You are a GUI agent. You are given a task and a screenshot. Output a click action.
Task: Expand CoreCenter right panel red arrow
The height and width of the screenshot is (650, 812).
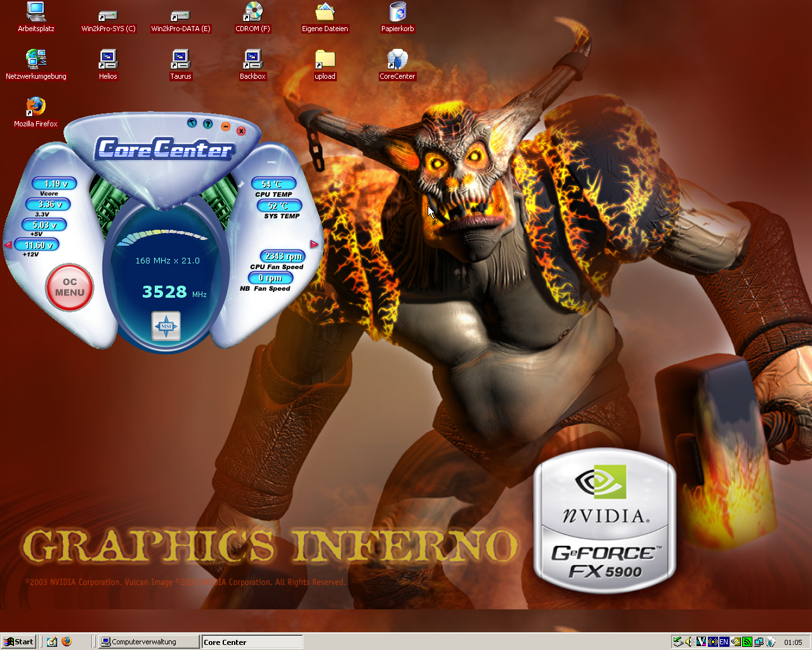314,244
